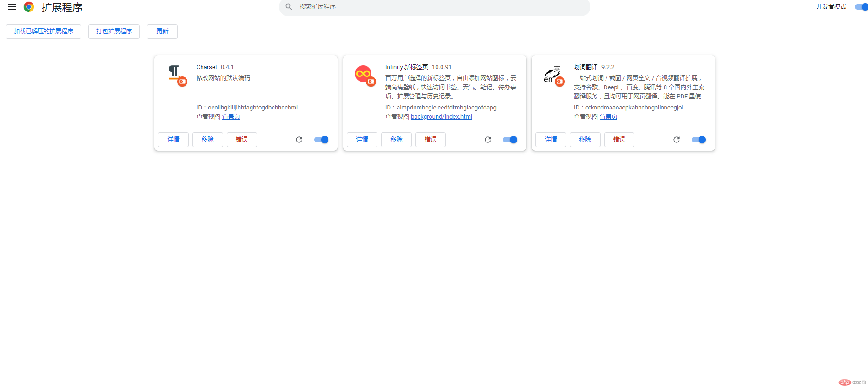Click the Charset 0.4.1 title
This screenshot has height=387, width=868.
point(215,67)
